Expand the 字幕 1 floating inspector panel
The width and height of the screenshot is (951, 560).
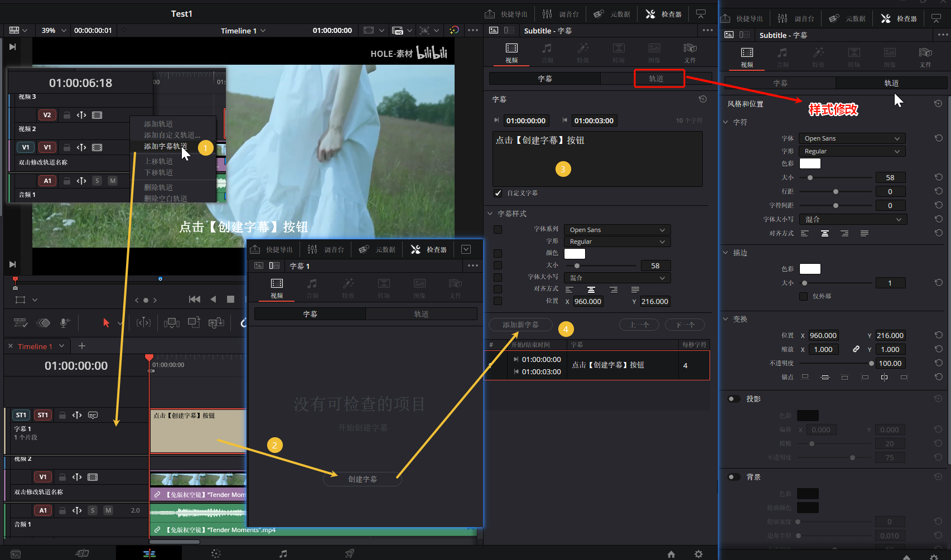tap(466, 249)
